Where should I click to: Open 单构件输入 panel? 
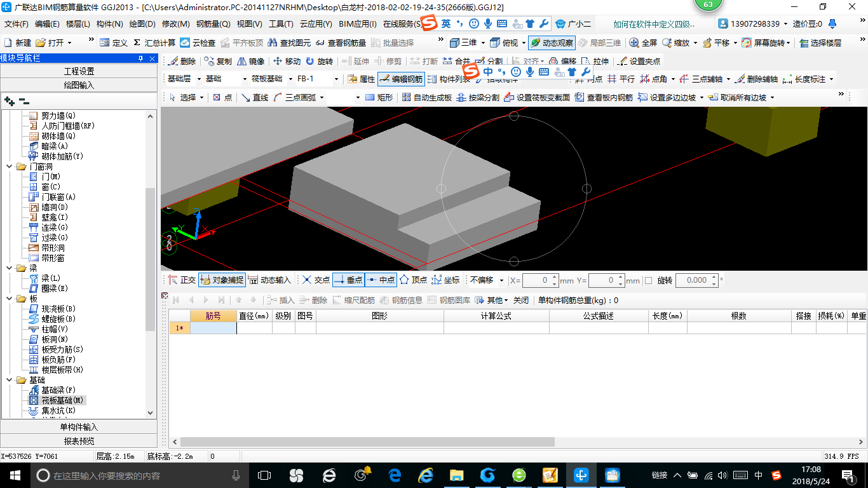coord(79,427)
